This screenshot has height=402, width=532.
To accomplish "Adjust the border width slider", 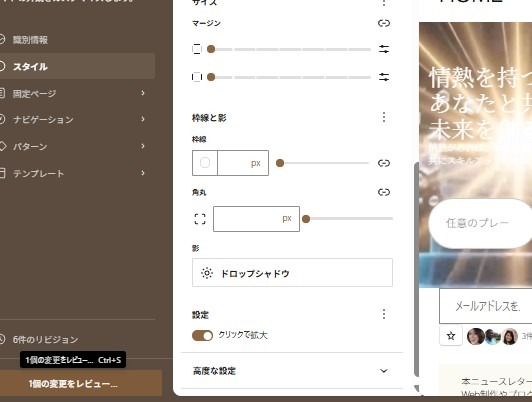I will 323,163.
